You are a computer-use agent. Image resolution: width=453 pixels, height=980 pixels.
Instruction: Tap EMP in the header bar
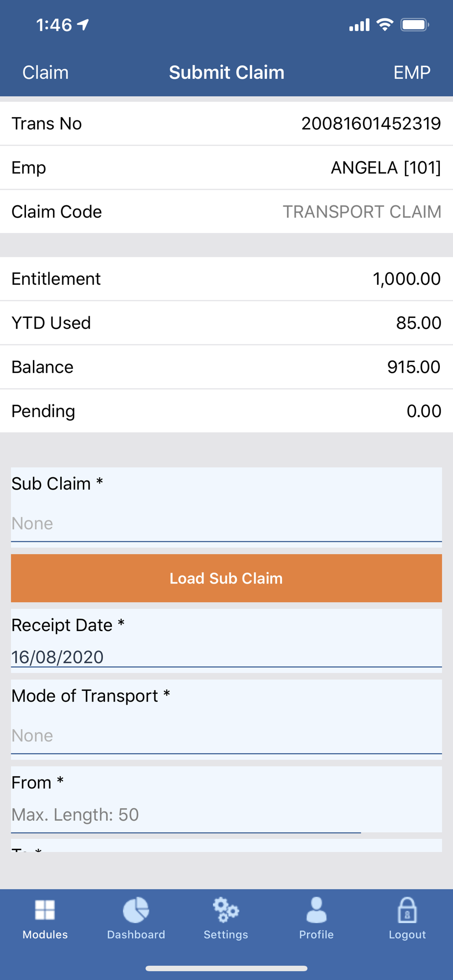point(411,73)
